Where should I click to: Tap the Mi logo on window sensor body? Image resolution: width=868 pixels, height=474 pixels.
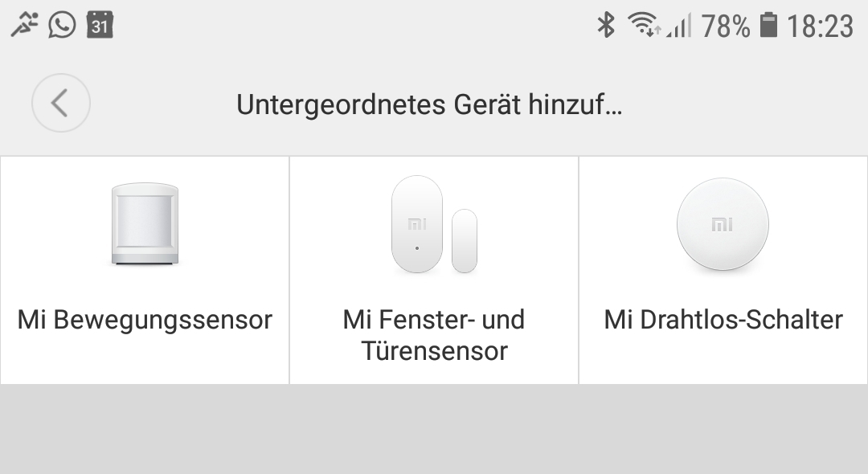(417, 224)
